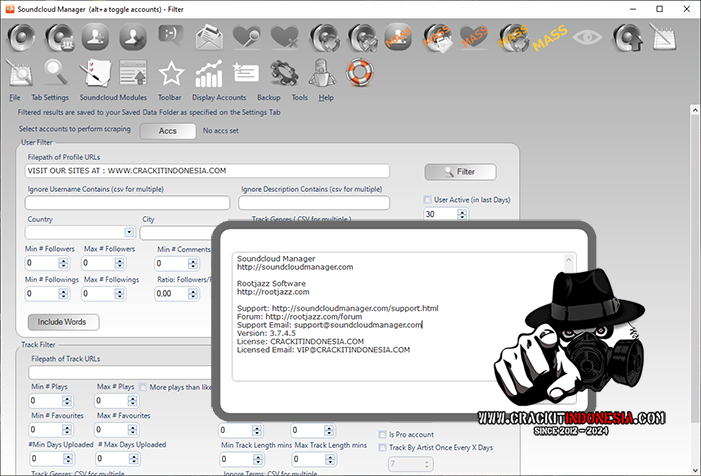
Task: Open the Soundcloud Modules menu
Action: 113,98
